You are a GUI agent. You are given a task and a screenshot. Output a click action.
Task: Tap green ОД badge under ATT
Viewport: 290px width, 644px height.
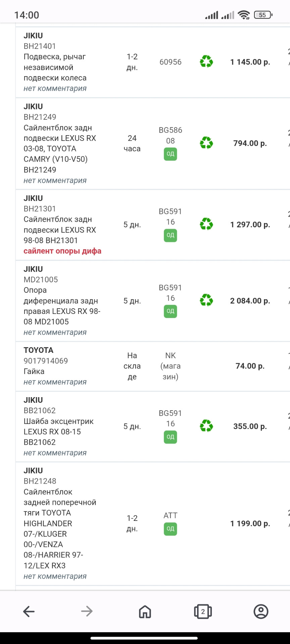tap(171, 529)
